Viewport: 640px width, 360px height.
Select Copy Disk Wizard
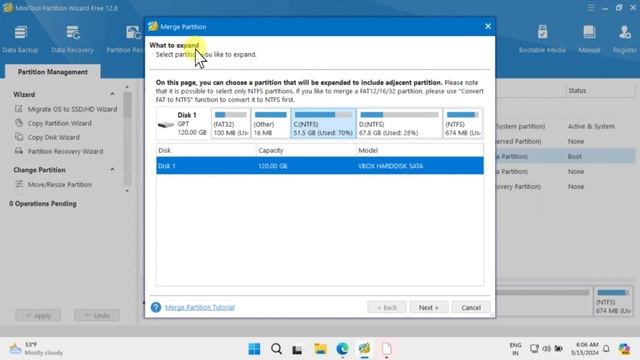(x=53, y=137)
